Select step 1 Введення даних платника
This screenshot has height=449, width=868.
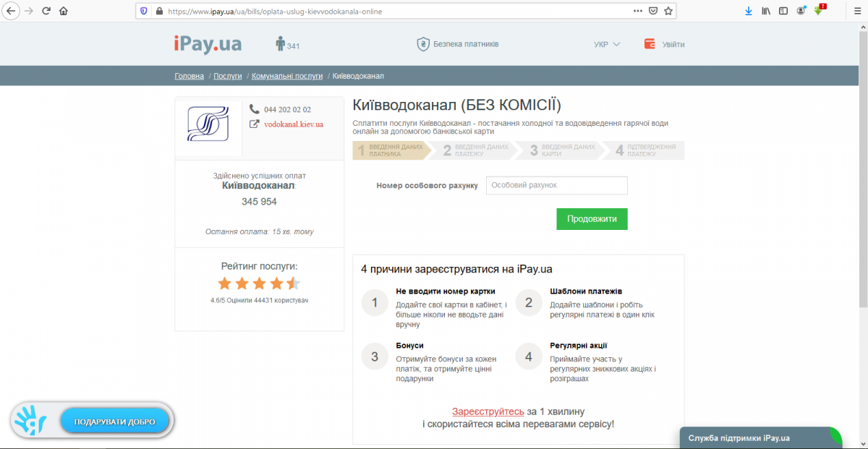(391, 150)
